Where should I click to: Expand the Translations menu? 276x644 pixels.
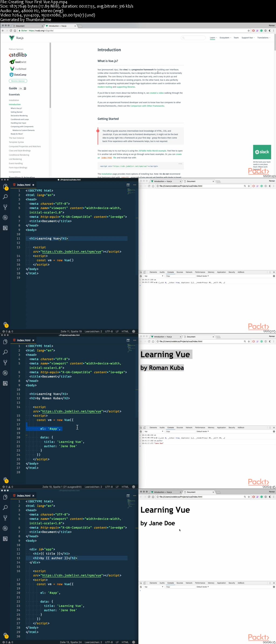[264, 38]
